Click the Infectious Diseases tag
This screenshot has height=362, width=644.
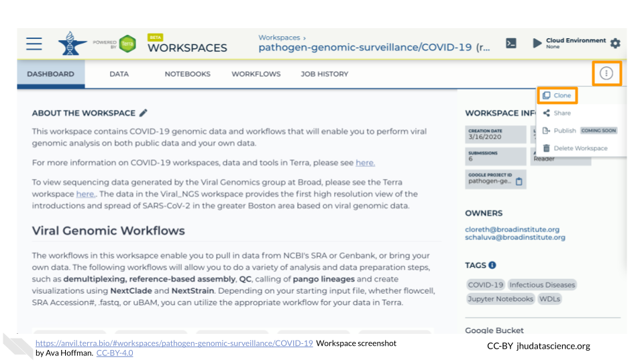[542, 285]
